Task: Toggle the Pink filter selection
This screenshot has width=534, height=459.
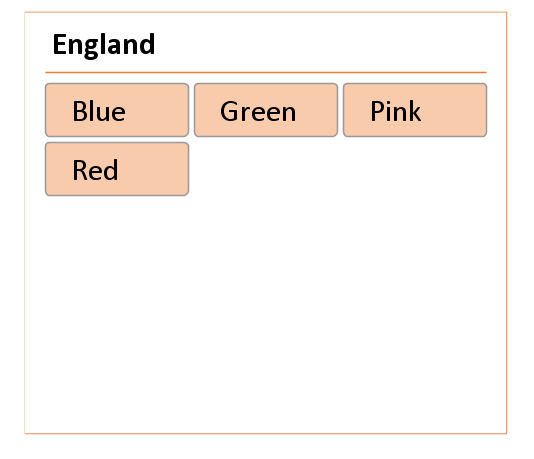Action: (x=415, y=110)
